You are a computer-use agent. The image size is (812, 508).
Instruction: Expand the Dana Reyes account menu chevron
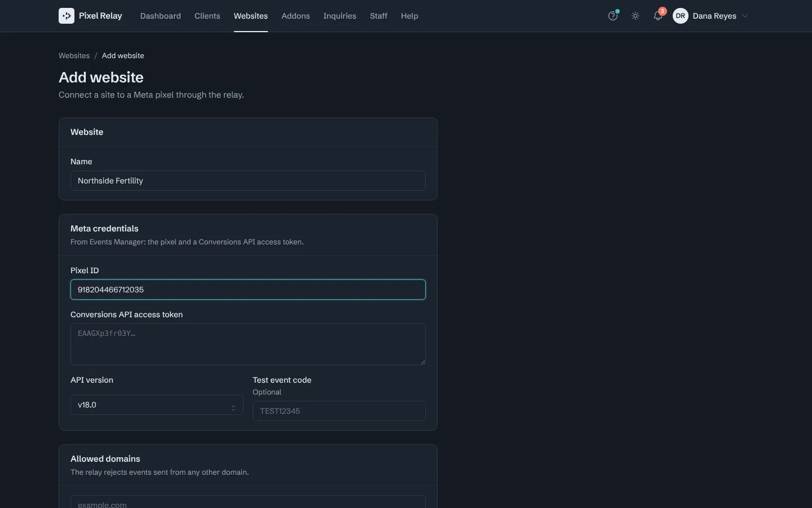coord(745,16)
